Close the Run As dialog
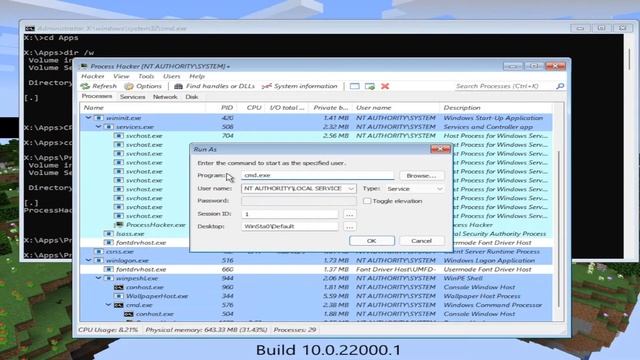640x360 pixels. tap(440, 149)
